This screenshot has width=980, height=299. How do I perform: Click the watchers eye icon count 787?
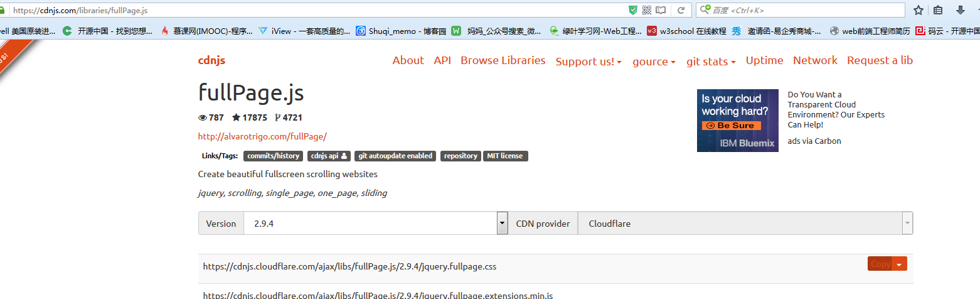pos(211,117)
